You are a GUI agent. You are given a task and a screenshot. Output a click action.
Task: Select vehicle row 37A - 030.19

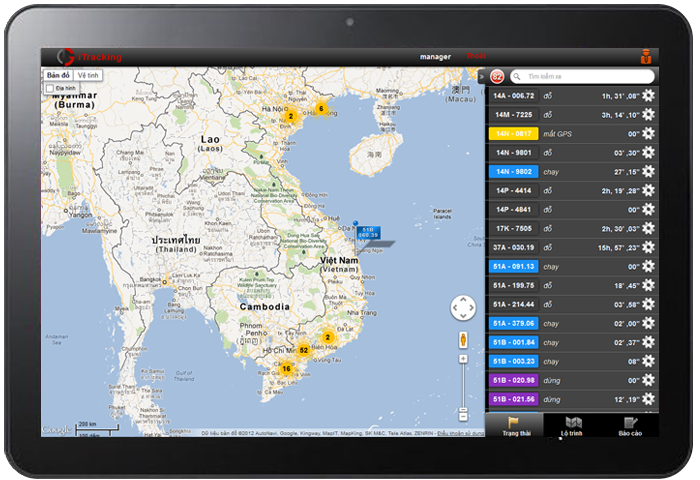click(572, 247)
